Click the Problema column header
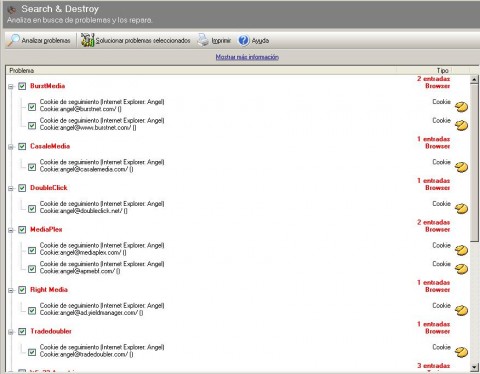The image size is (480, 374). 201,70
